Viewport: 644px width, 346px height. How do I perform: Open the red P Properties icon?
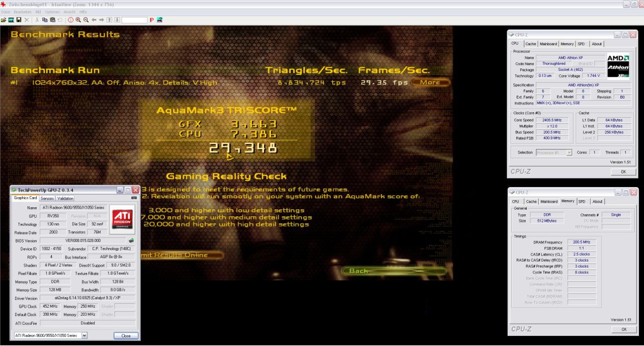(151, 20)
